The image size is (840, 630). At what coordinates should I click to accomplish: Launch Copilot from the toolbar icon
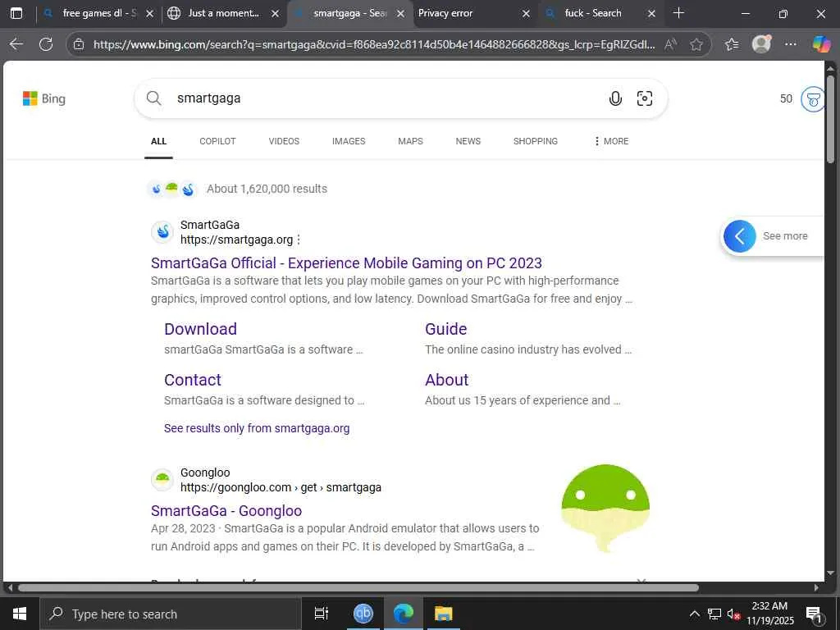(x=821, y=44)
